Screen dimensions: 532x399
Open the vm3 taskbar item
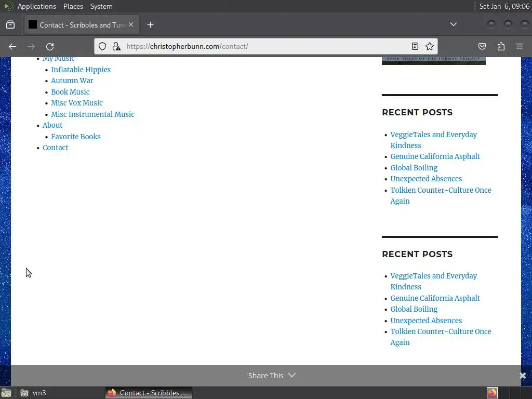[33, 393]
